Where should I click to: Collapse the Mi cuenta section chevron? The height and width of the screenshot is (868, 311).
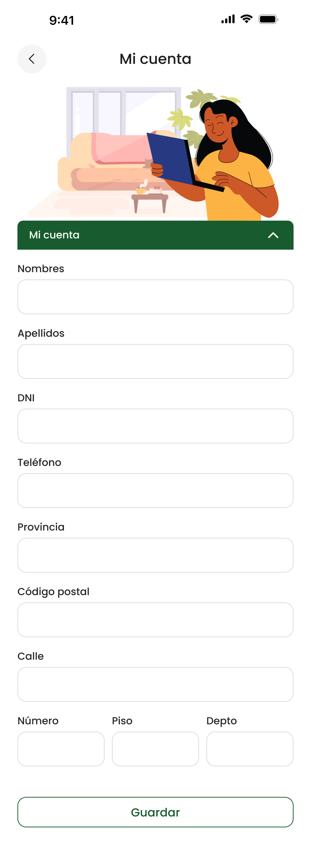click(273, 235)
